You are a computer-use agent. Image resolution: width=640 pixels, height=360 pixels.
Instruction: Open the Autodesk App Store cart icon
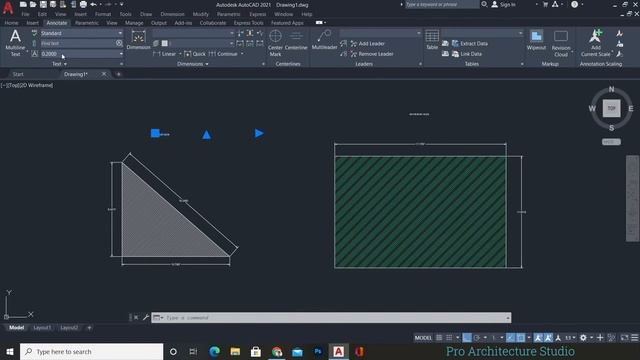click(x=545, y=4)
